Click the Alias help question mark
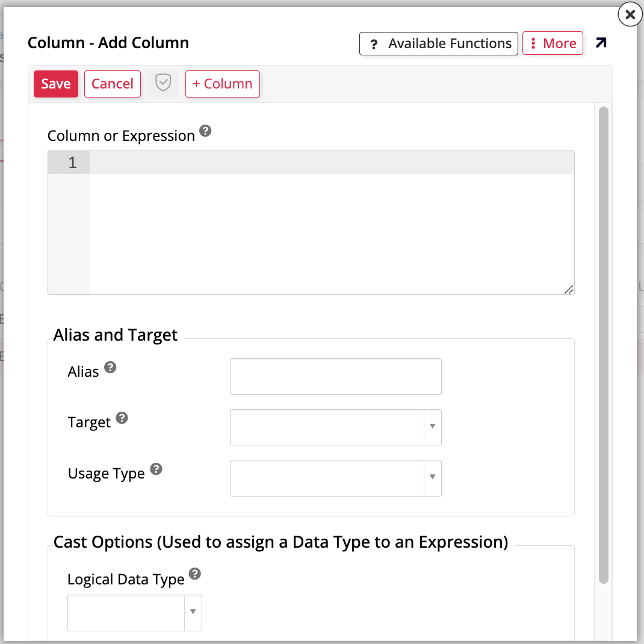Screen dimensions: 644x644 [110, 367]
